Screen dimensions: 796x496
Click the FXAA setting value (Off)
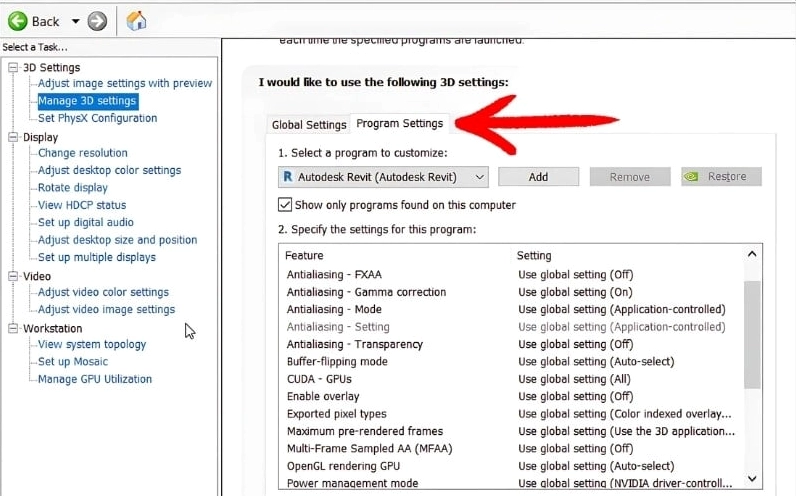(575, 275)
